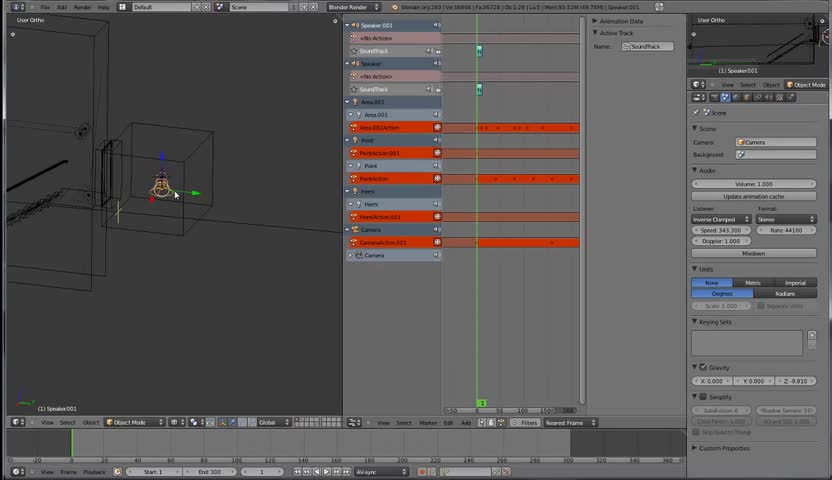Switch to Constraints properties tab icon

click(758, 98)
